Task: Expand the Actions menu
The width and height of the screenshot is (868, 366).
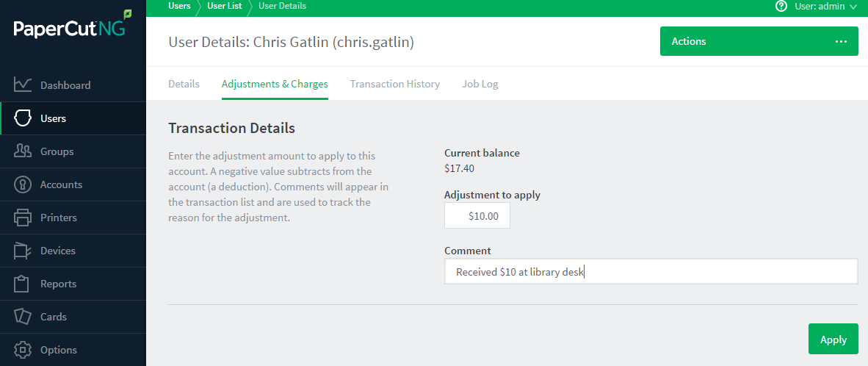Action: point(759,42)
